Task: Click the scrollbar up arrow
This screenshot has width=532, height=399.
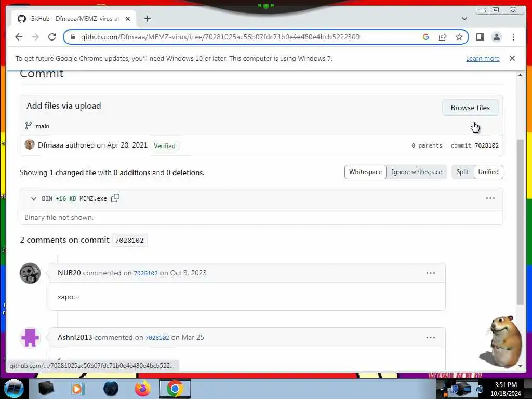Action: [520, 75]
